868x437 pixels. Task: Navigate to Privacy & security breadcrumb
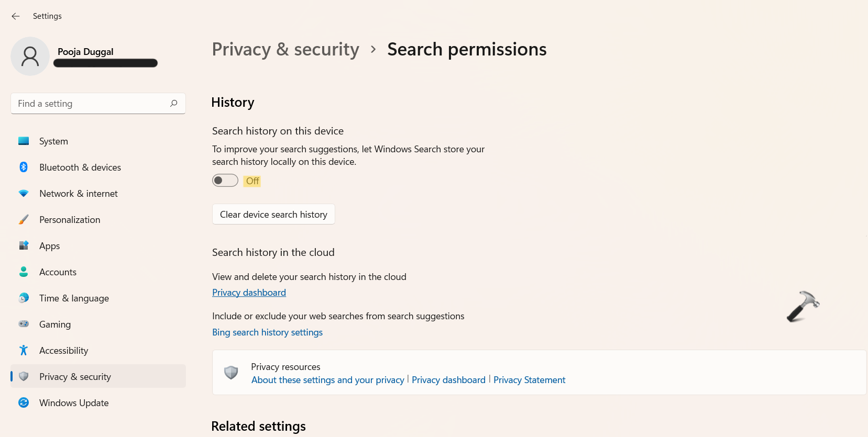285,49
